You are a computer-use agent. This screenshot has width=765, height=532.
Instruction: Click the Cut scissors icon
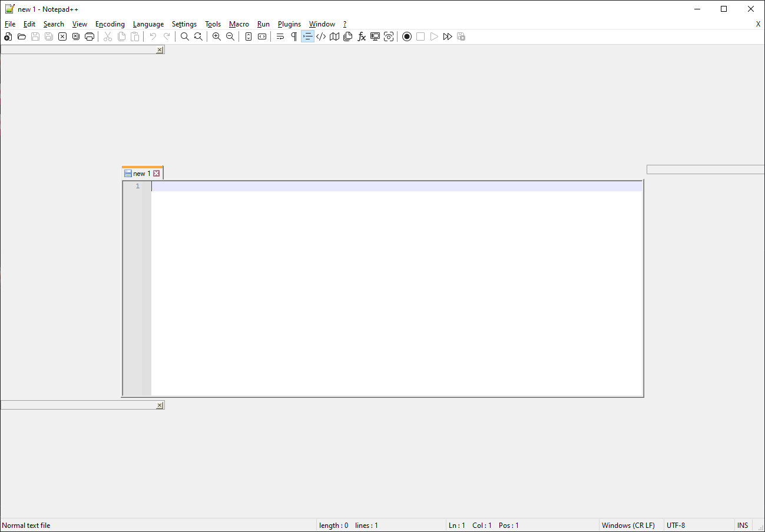click(x=108, y=36)
